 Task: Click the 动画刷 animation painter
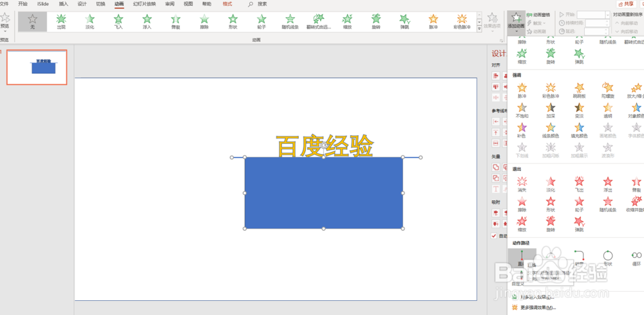point(535,31)
